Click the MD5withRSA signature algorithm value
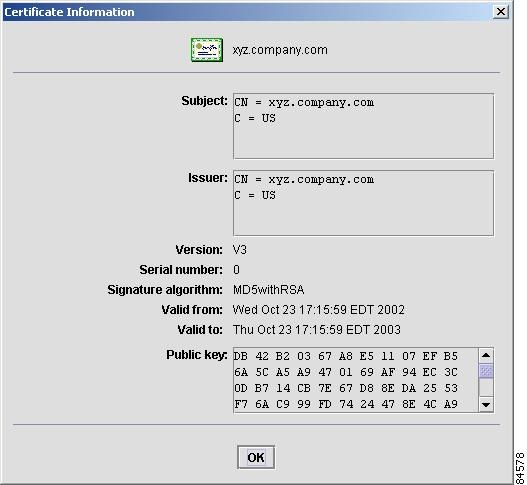The height and width of the screenshot is (485, 527). click(x=269, y=290)
